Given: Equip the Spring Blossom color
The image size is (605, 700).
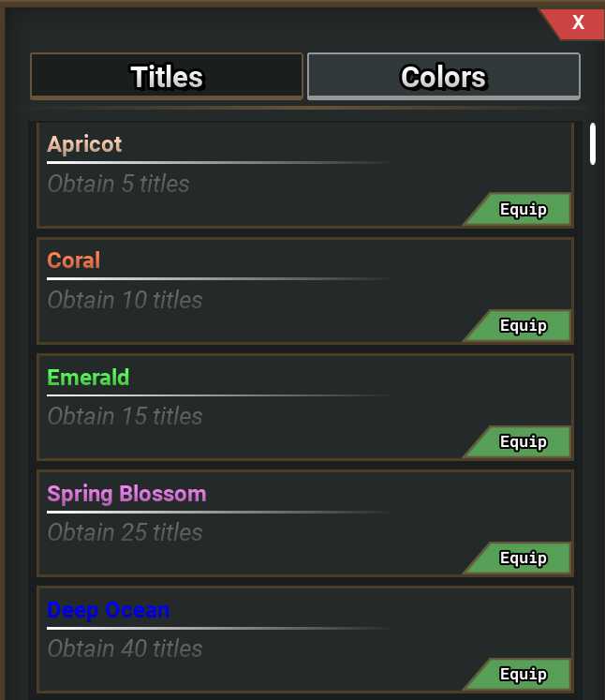Looking at the screenshot, I should [523, 558].
